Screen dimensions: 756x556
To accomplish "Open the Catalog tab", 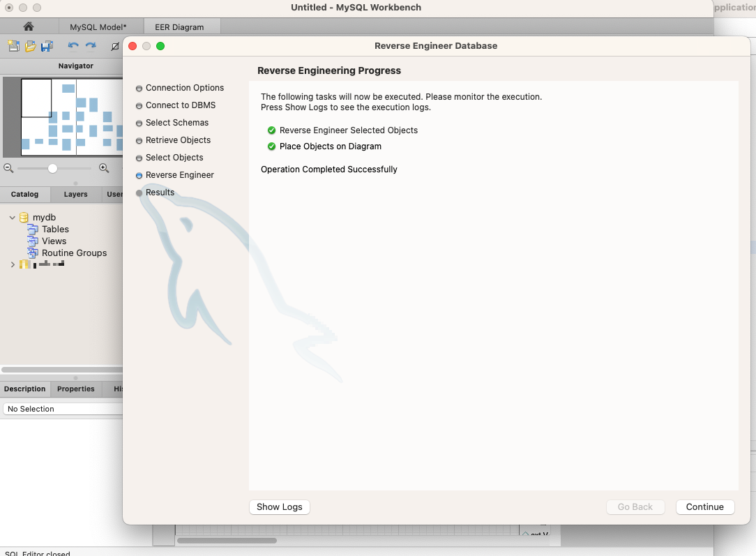I will tap(24, 194).
